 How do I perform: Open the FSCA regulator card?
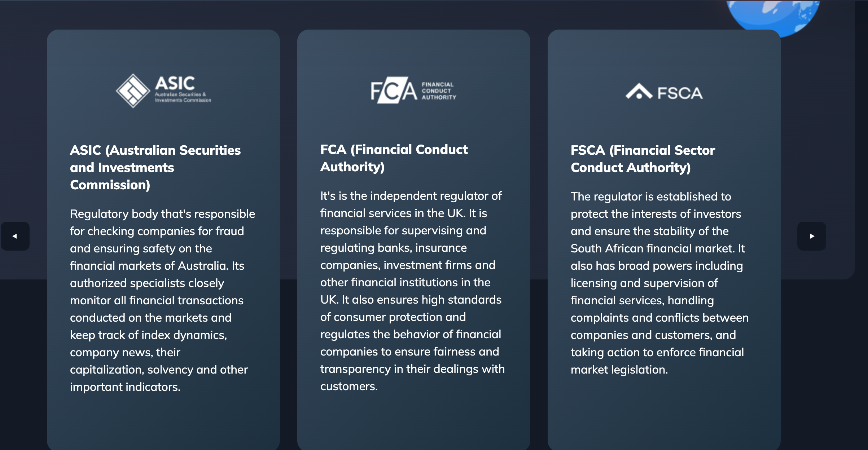click(x=664, y=240)
